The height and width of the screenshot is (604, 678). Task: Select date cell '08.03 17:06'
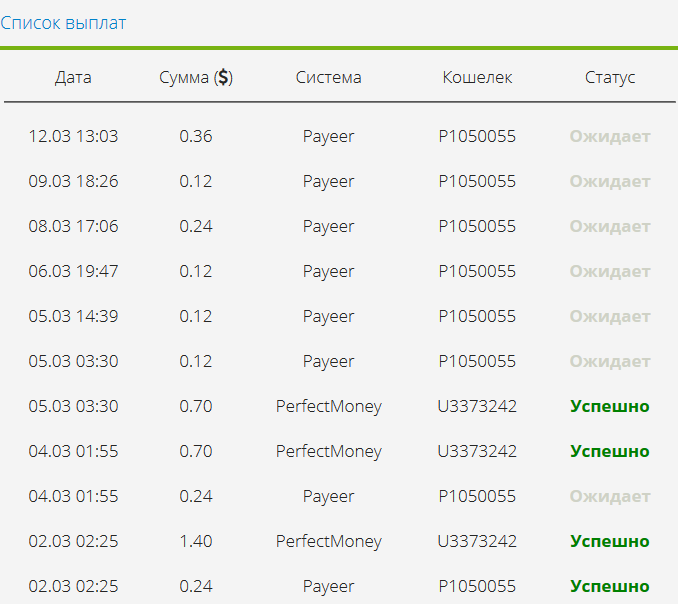[x=73, y=226]
